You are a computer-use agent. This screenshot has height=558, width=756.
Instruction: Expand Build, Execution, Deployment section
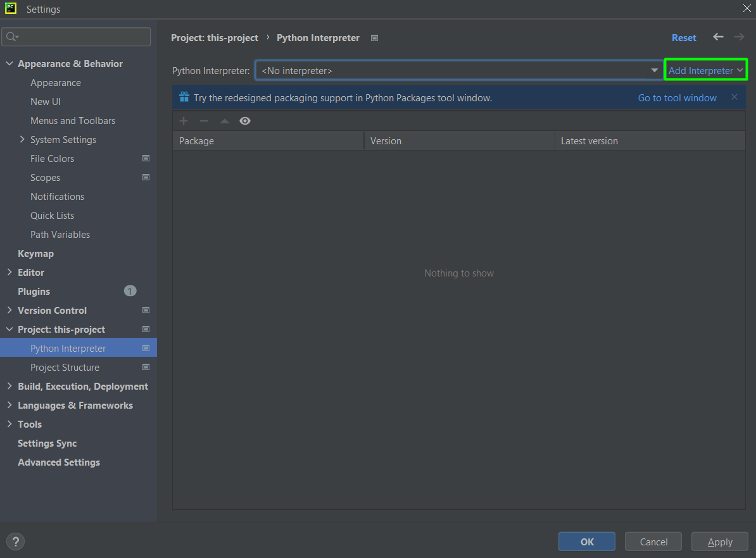pyautogui.click(x=9, y=386)
